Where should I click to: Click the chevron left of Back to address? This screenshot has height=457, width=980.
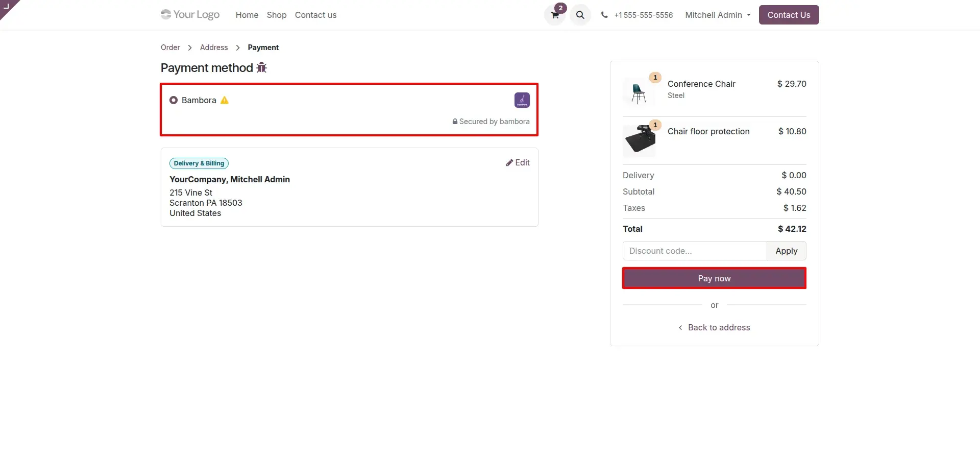[680, 327]
